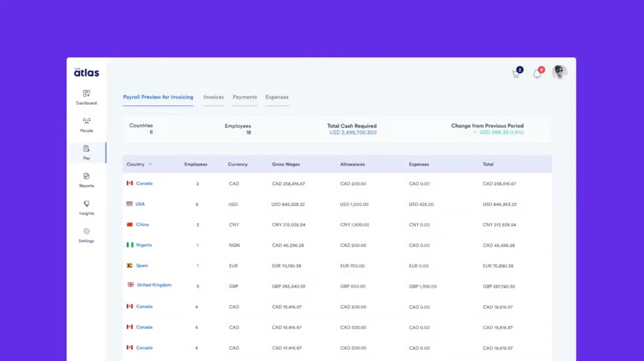Open the shopping cart icon
This screenshot has width=644, height=361.
516,75
